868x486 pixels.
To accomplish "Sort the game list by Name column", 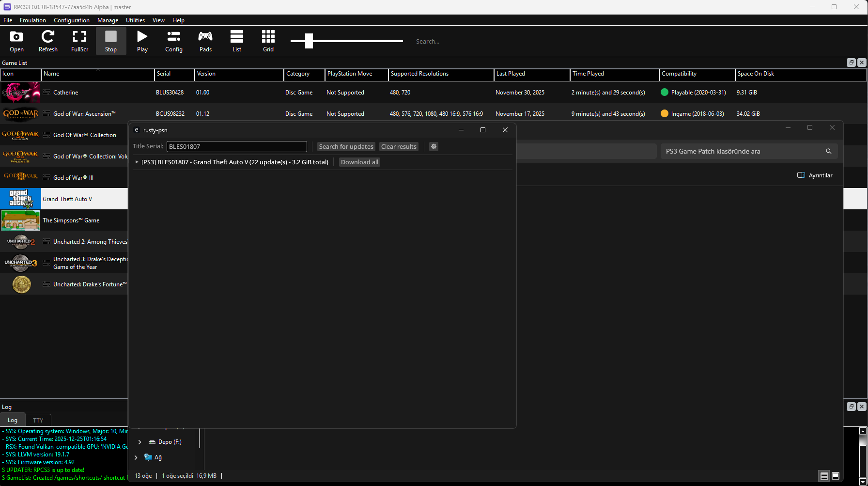I will tap(98, 74).
